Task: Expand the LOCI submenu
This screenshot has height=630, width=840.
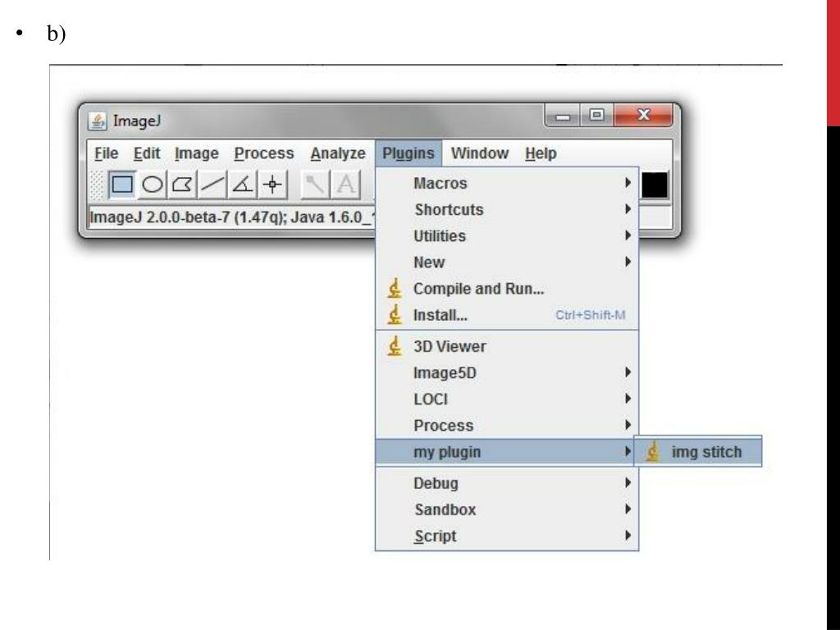Action: (x=507, y=399)
